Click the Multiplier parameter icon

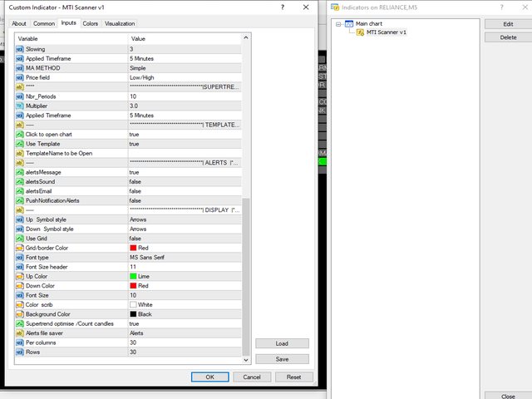[x=19, y=106]
